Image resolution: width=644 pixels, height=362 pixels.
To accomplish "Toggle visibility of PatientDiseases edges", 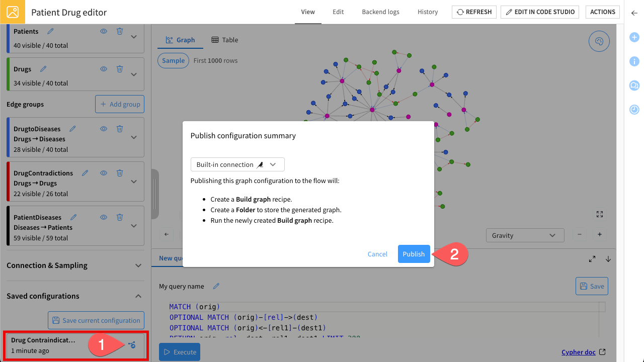I will coord(104,217).
